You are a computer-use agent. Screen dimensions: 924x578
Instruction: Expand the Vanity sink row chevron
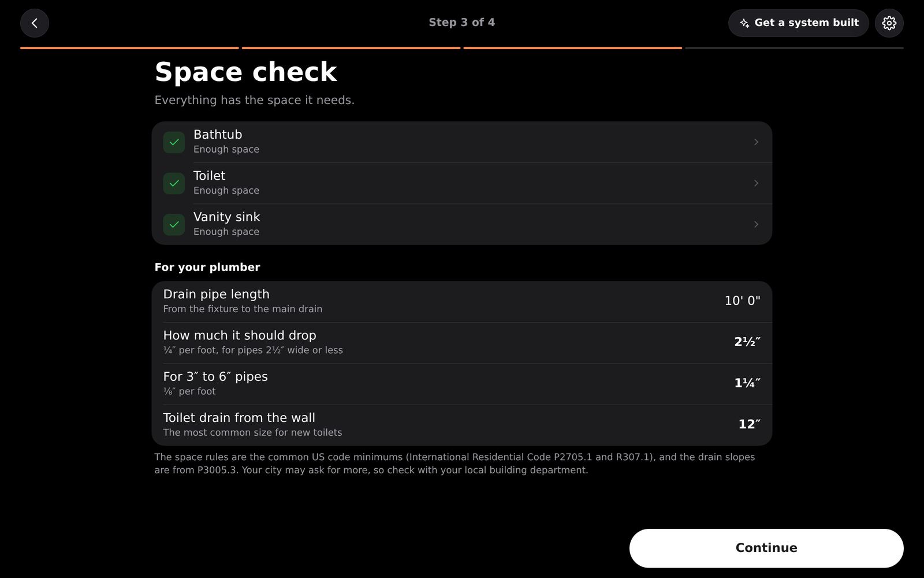pos(756,224)
